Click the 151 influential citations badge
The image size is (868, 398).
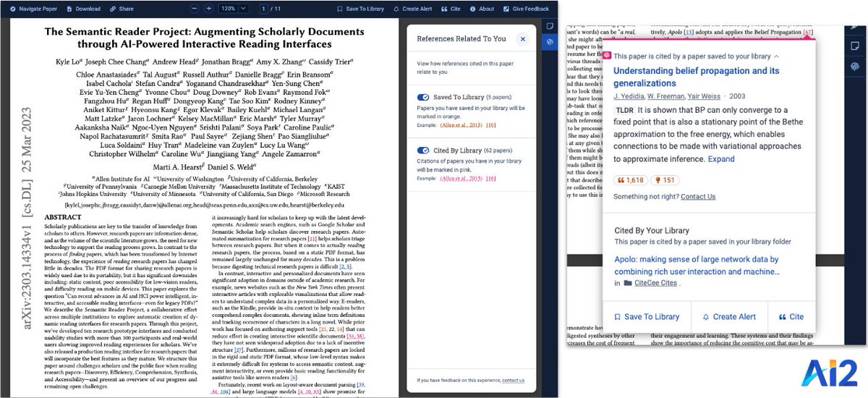[664, 179]
